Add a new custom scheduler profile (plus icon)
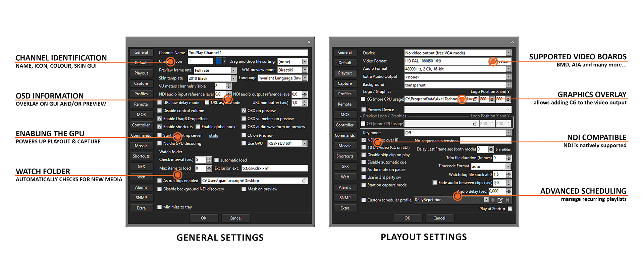 coord(493,200)
